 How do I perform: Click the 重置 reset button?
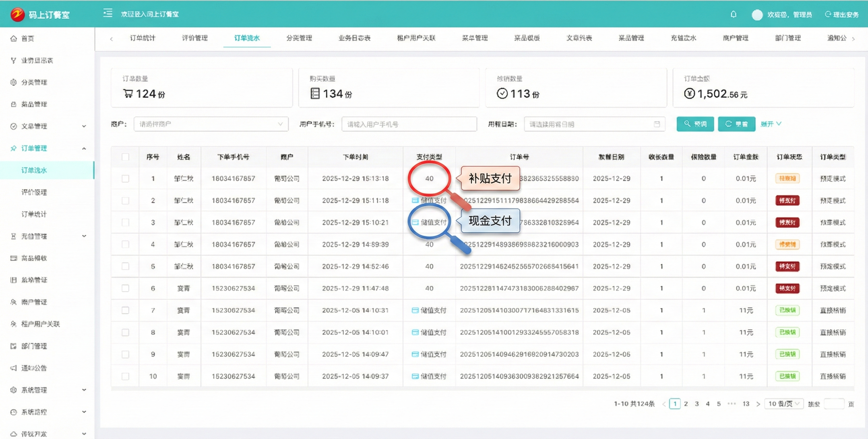[x=737, y=124]
